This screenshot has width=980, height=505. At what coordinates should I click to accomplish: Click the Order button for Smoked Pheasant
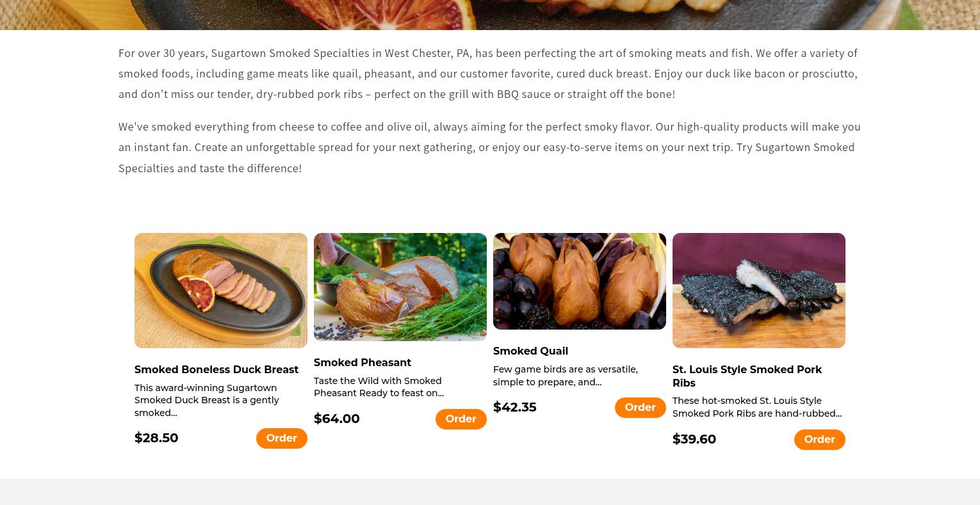461,419
